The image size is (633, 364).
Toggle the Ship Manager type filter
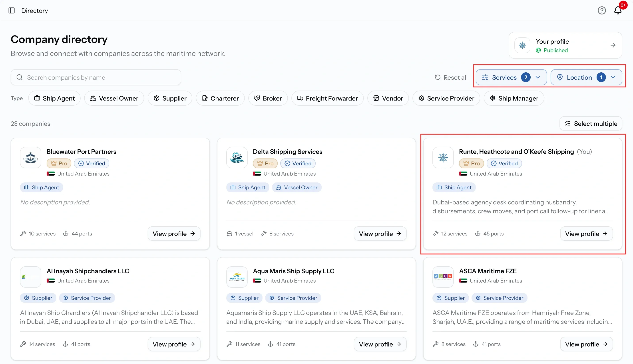tap(514, 98)
